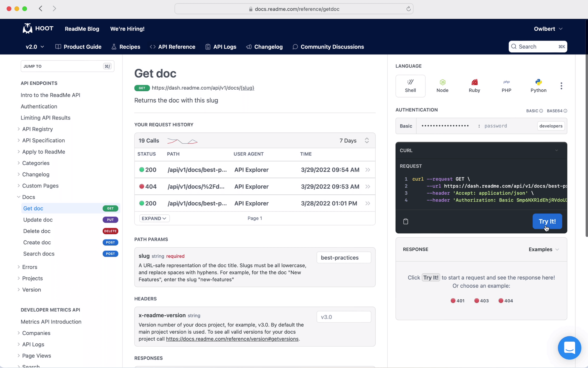Click the HOOT owl logo

tap(38, 28)
